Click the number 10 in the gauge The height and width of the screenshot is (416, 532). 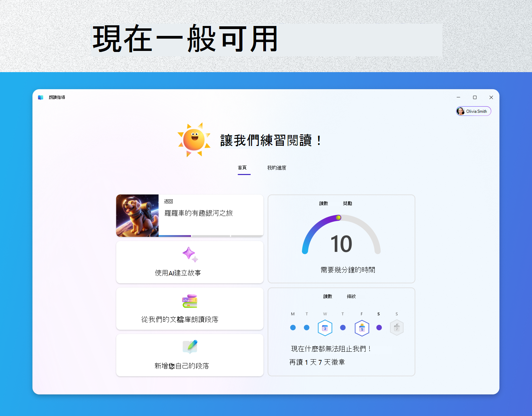click(x=341, y=244)
